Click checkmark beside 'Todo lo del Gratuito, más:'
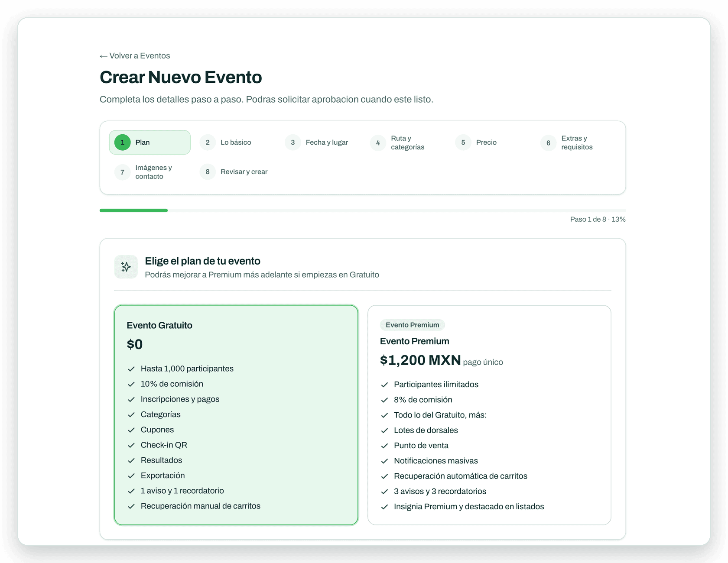The image size is (728, 563). (x=384, y=415)
